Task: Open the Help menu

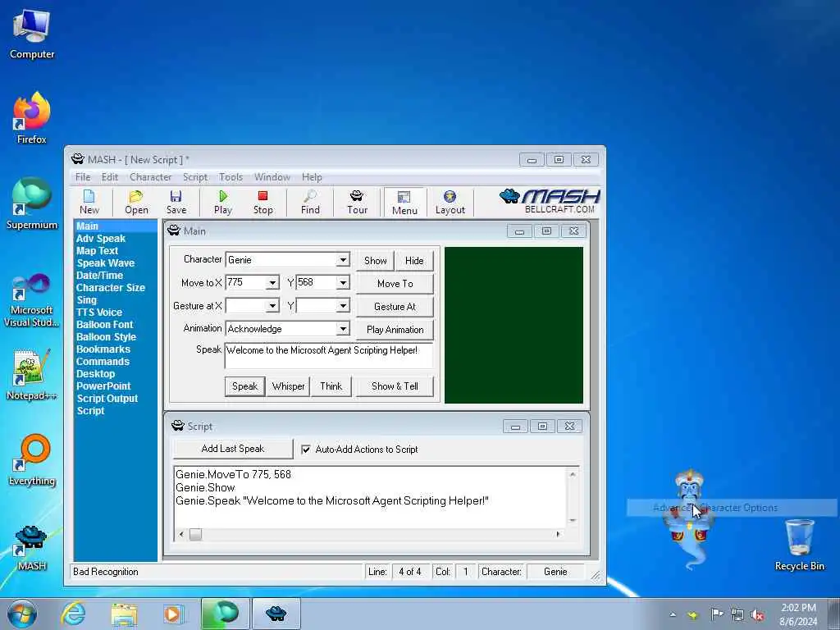Action: tap(312, 177)
